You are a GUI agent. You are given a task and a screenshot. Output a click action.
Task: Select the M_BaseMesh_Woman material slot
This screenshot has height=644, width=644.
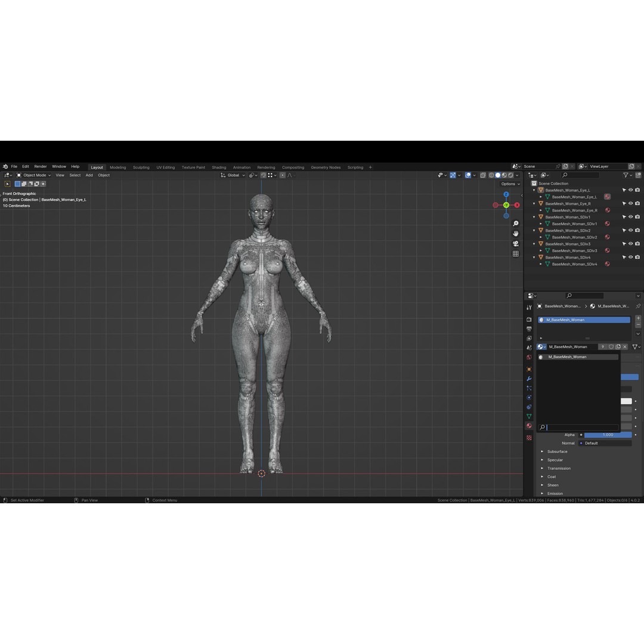coord(584,320)
